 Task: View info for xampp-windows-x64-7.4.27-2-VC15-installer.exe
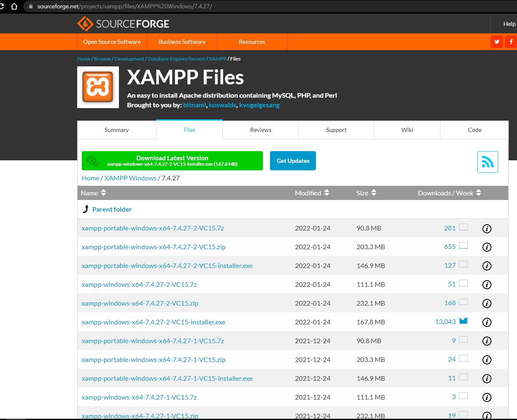(x=487, y=322)
